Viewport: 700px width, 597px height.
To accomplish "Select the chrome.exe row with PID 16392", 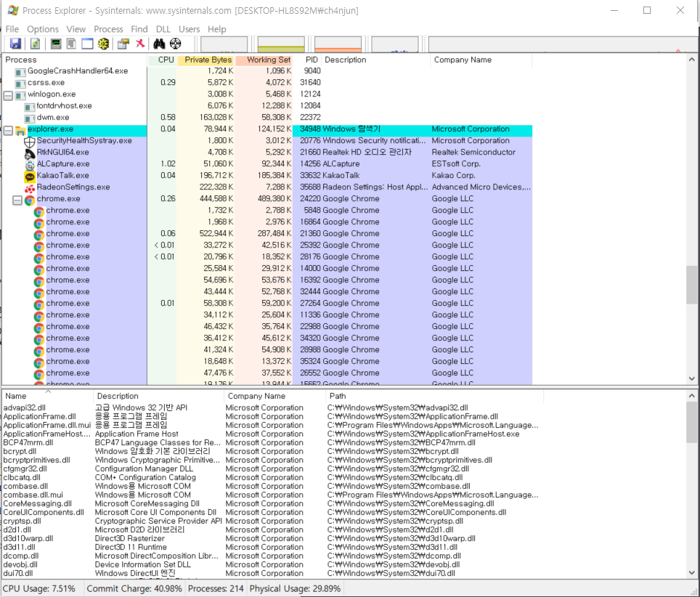I will click(x=267, y=280).
